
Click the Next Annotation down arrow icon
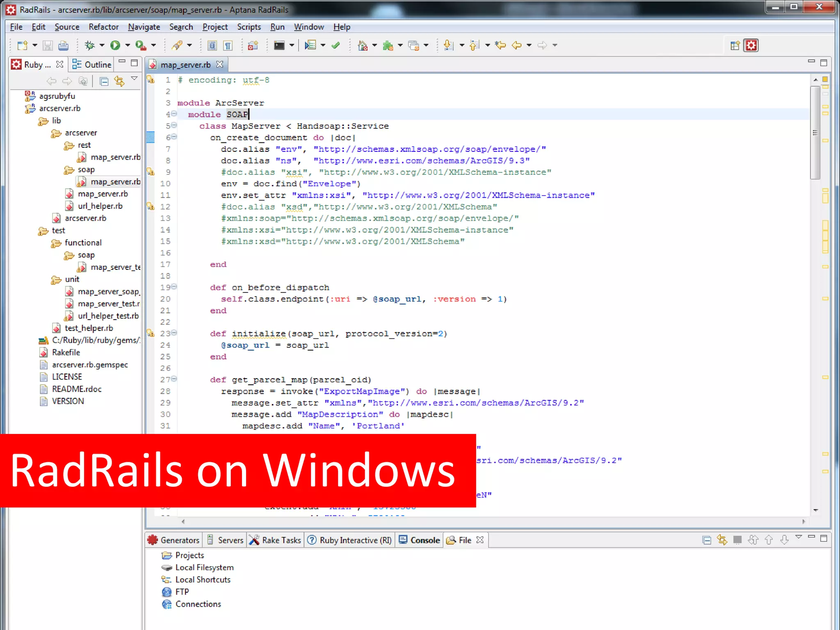tap(449, 45)
